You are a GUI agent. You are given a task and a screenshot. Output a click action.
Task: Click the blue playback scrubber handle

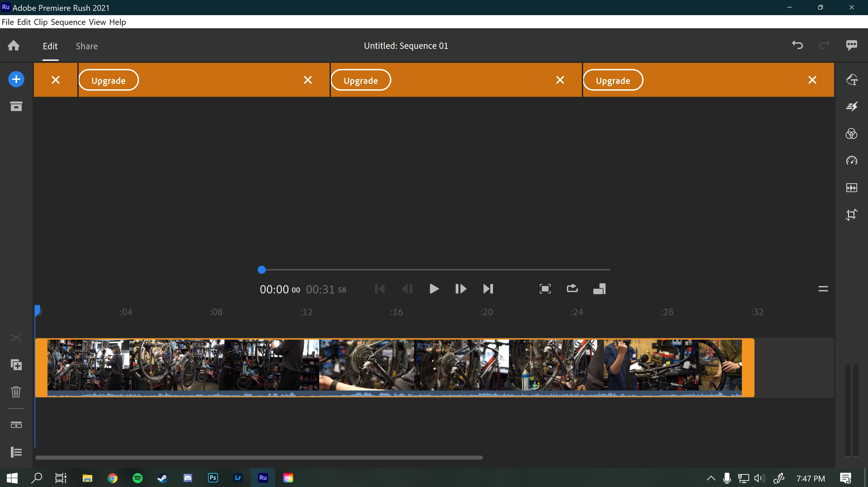[262, 270]
